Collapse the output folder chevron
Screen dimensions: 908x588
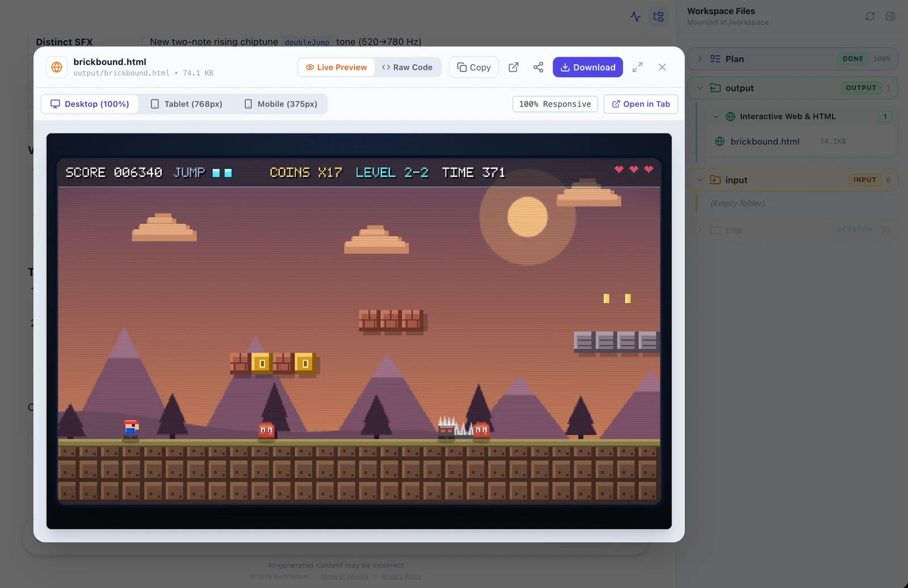click(x=700, y=88)
